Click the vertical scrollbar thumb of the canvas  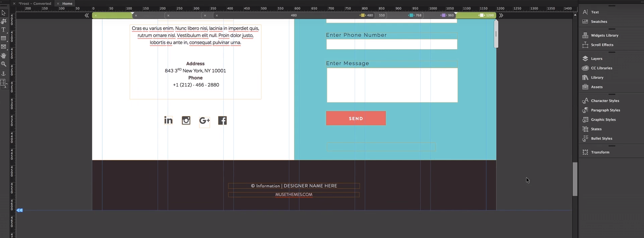tap(575, 179)
